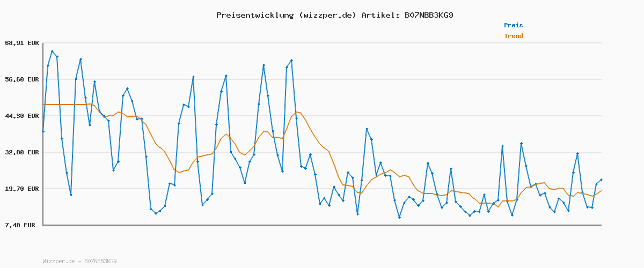Viewport: 644px width, 268px height.
Task: Click the article number B07NBB3KG9 in title
Action: [x=428, y=15]
